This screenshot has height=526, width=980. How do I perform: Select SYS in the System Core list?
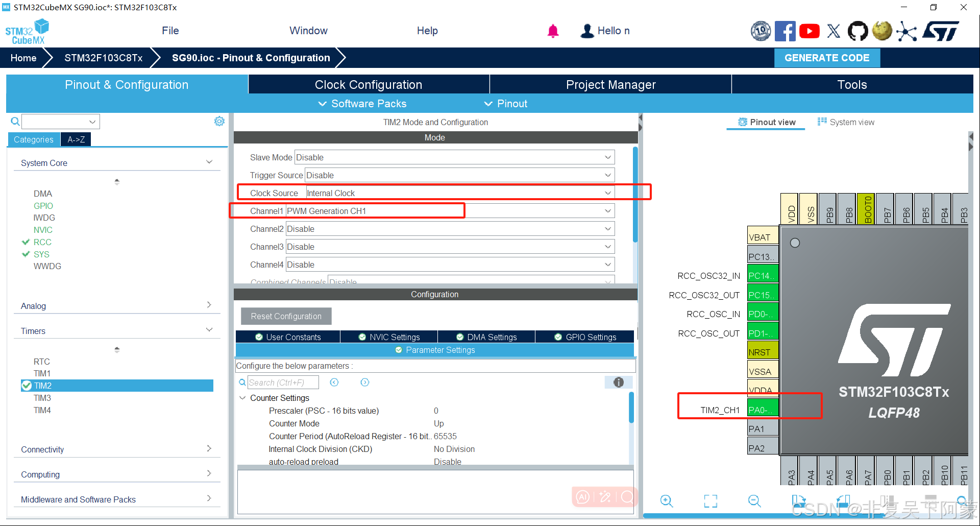[x=41, y=254]
